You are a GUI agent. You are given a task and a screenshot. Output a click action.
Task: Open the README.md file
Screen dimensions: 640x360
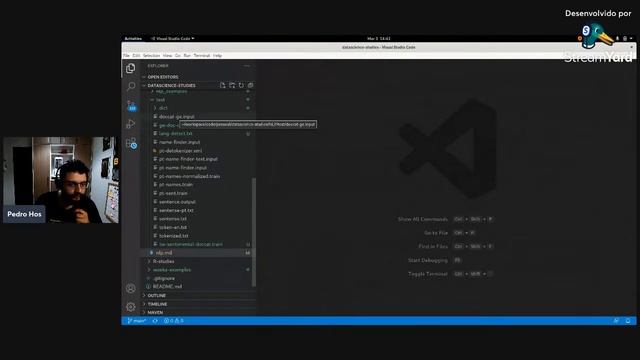click(196, 287)
